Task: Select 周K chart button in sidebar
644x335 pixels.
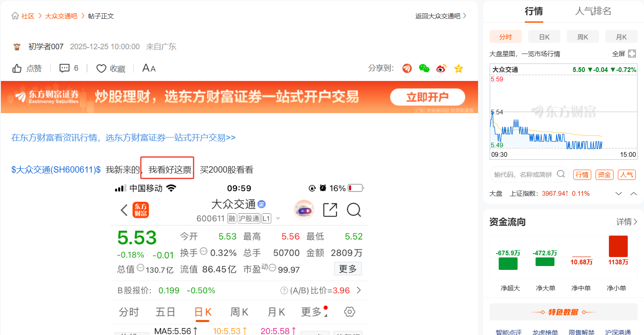Action: click(583, 37)
